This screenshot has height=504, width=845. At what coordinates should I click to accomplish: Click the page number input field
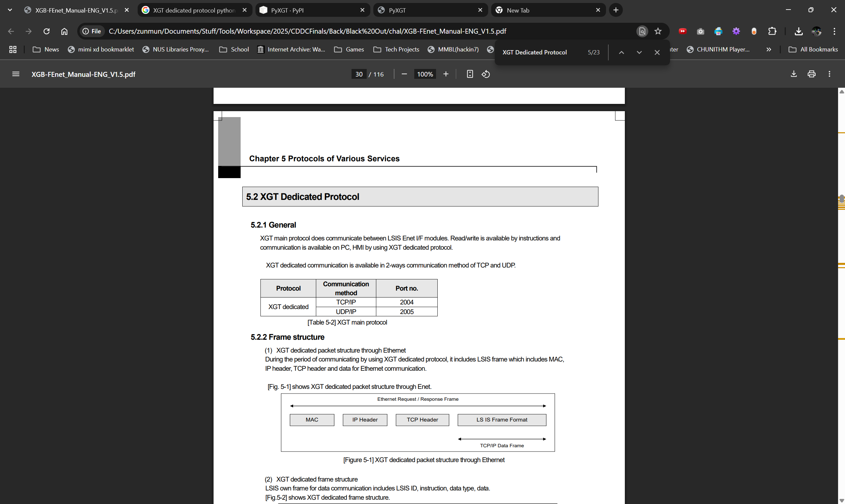click(x=359, y=74)
